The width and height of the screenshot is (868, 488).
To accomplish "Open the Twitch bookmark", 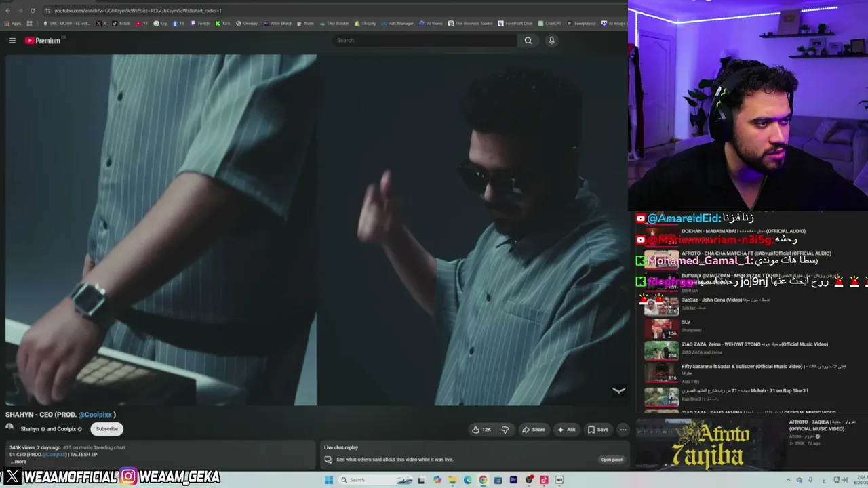I will pyautogui.click(x=200, y=24).
